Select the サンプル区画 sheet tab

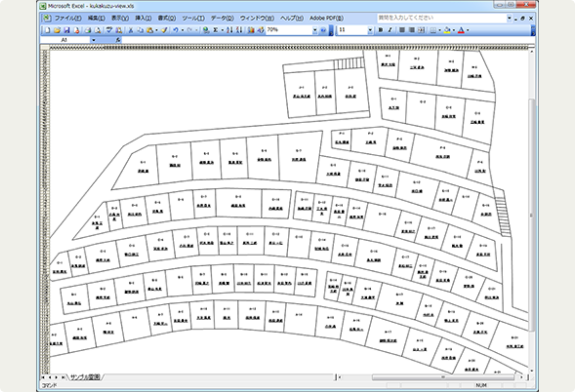85,376
